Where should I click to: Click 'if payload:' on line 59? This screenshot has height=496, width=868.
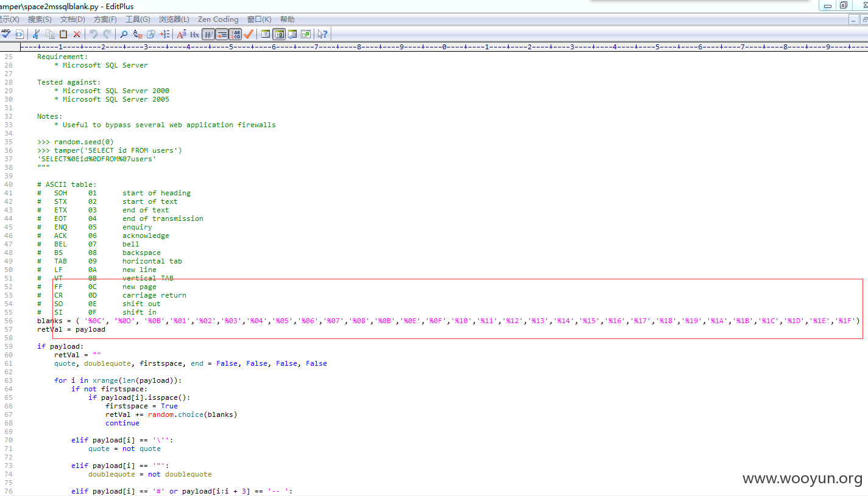pos(60,346)
